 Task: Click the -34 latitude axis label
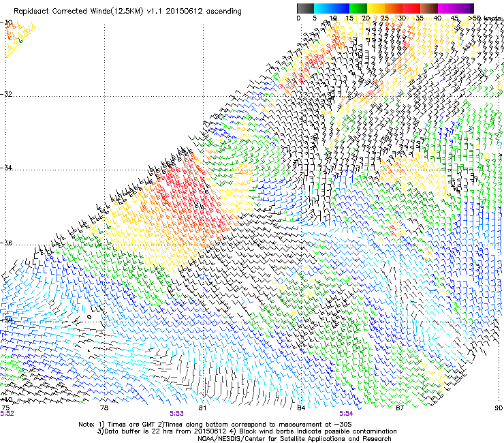click(6, 168)
